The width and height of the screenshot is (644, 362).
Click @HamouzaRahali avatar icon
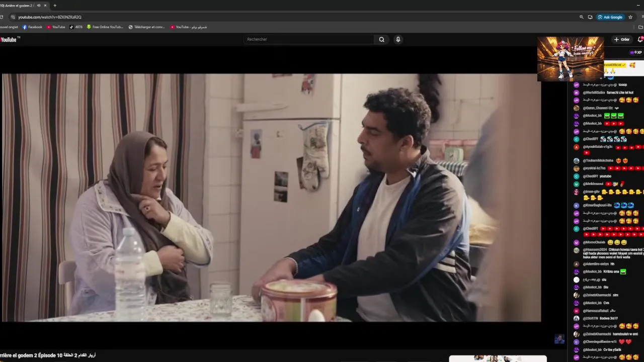point(577,311)
